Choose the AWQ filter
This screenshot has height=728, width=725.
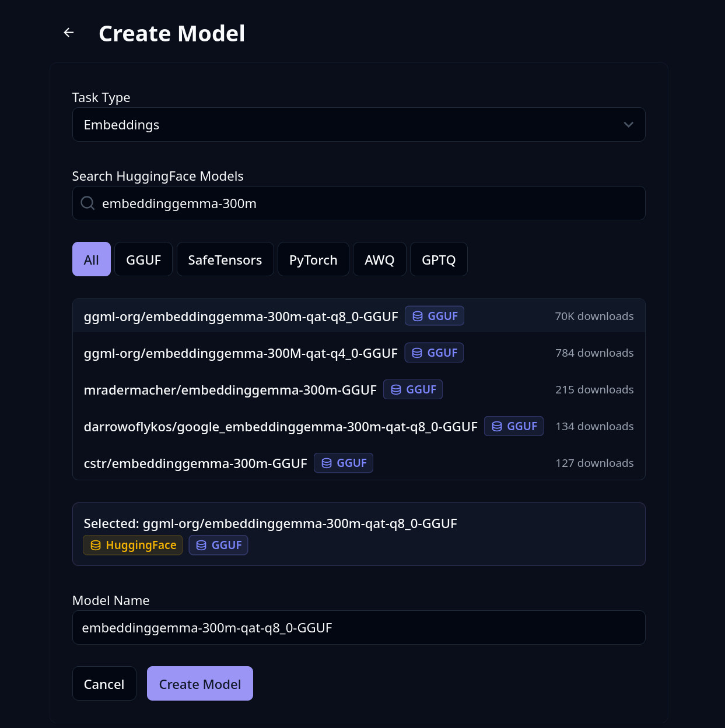(x=380, y=259)
